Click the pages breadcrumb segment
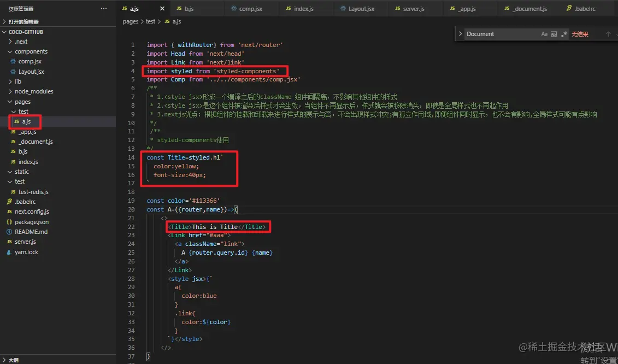Image resolution: width=618 pixels, height=364 pixels. (x=131, y=22)
